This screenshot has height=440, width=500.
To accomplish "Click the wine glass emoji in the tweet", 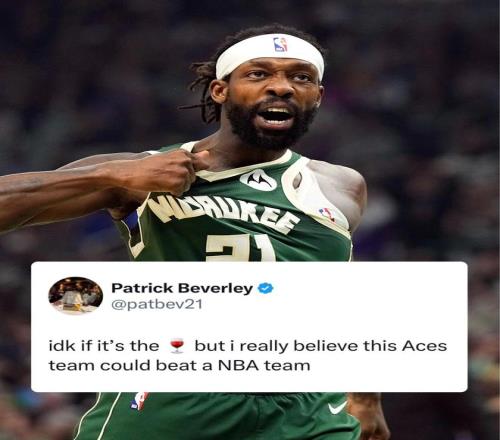I will (177, 346).
